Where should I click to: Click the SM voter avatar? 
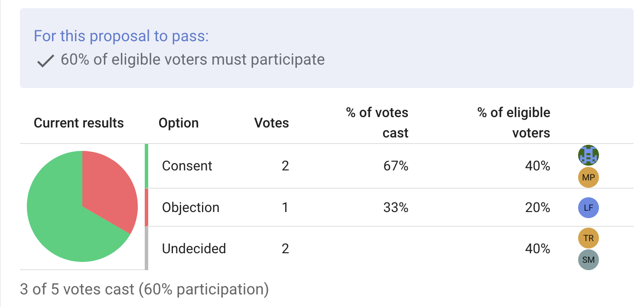click(x=588, y=260)
